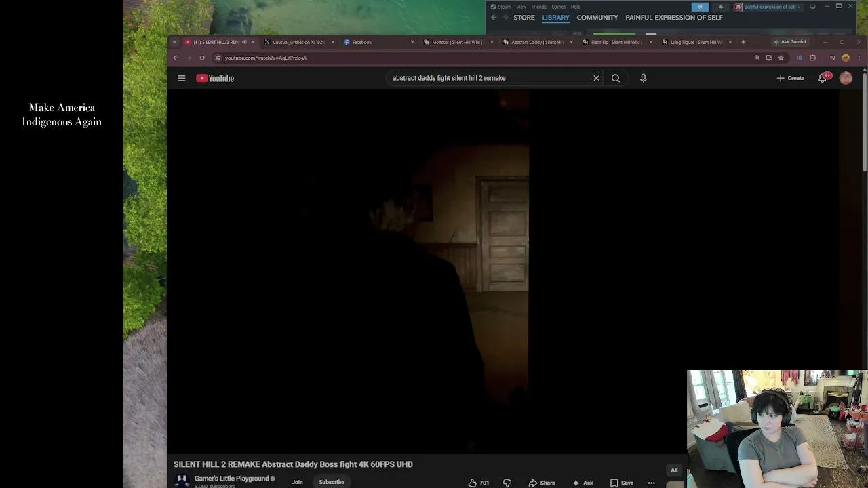The width and height of the screenshot is (868, 488).
Task: Like the video with thumbs up
Action: [x=478, y=483]
